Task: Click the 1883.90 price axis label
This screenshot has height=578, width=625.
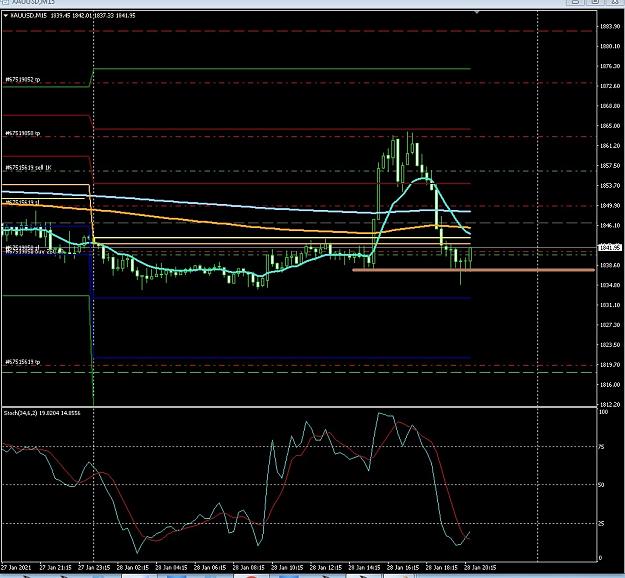Action: click(610, 26)
